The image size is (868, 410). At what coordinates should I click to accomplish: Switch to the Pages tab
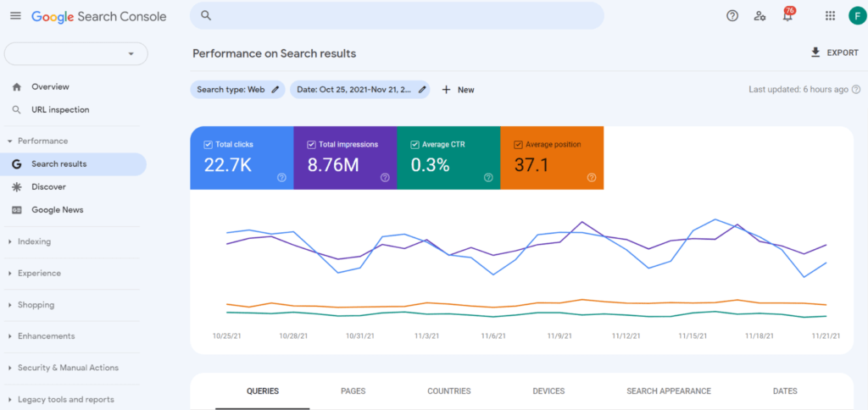[353, 391]
